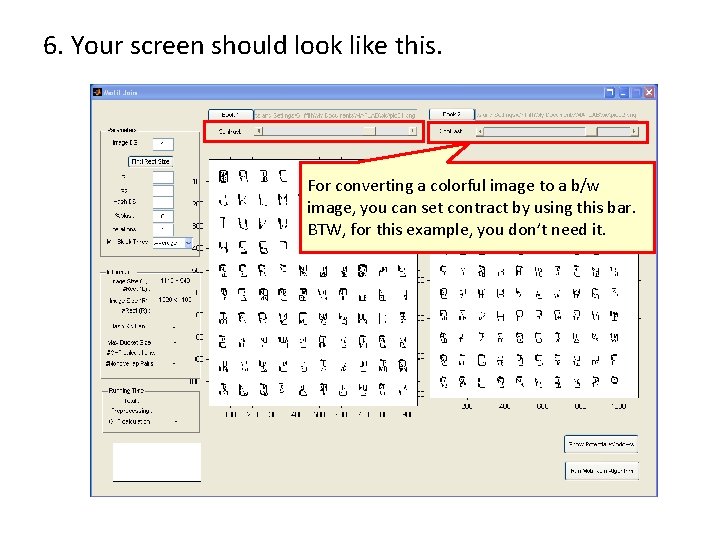Image resolution: width=720 pixels, height=540 pixels.
Task: Click the Book 1 load button
Action: [x=231, y=114]
